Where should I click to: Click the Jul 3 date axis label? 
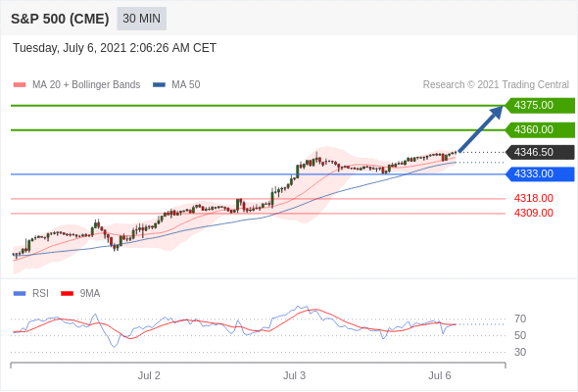pyautogui.click(x=294, y=375)
